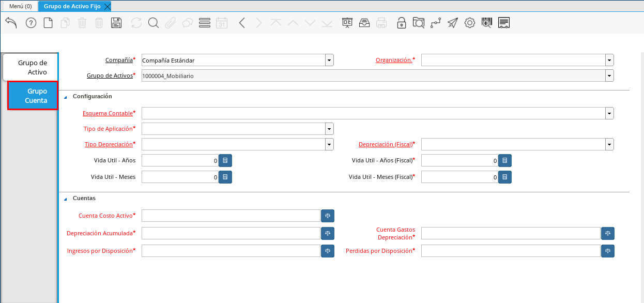The width and height of the screenshot is (644, 303).
Task: Open the Organización dropdown arrow
Action: 609,60
